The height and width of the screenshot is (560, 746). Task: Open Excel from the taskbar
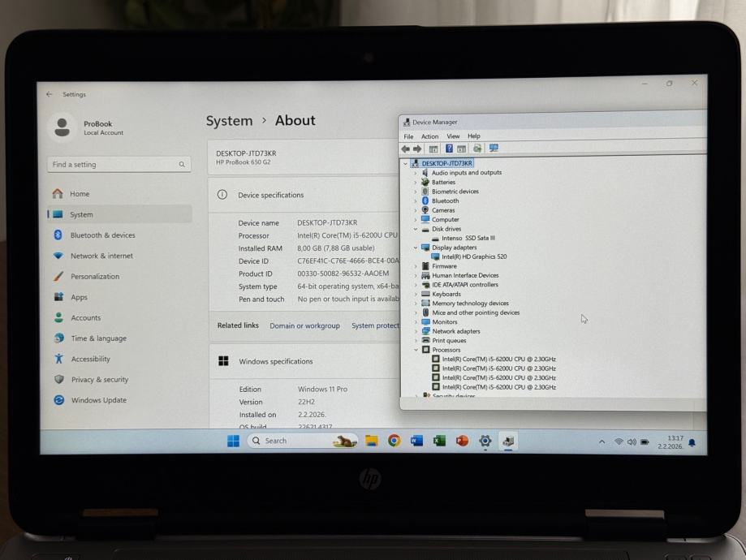point(439,441)
